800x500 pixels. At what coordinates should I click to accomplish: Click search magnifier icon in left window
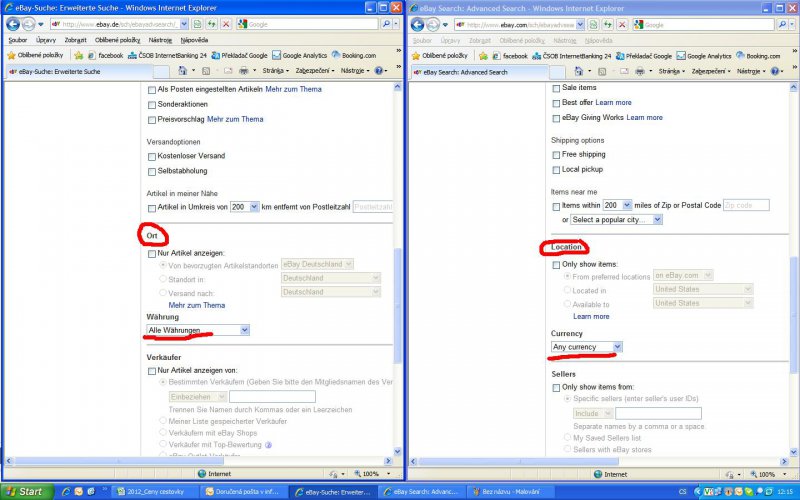pyautogui.click(x=386, y=24)
